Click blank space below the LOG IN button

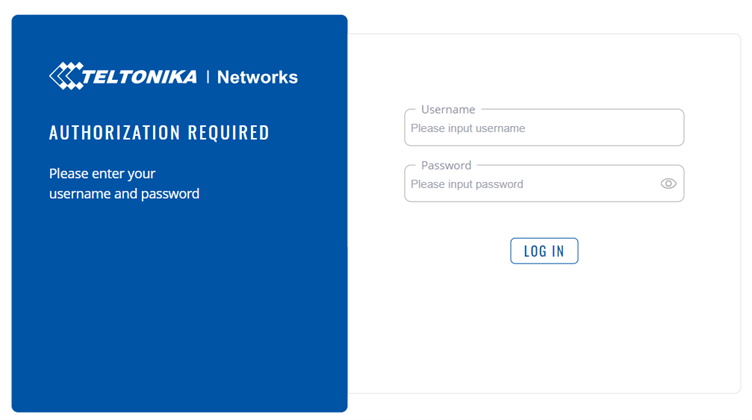(x=544, y=330)
